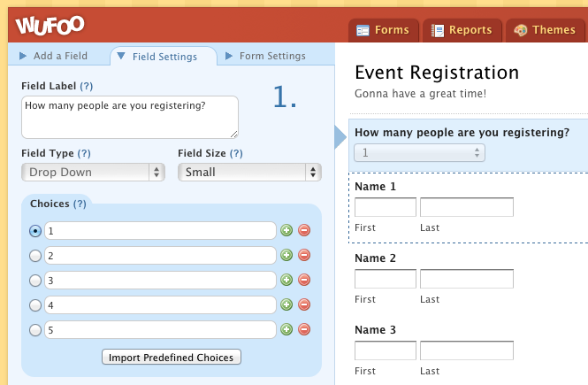Screen dimensions: 588x385
Task: Remove choice 5 with red minus
Action: 304,329
